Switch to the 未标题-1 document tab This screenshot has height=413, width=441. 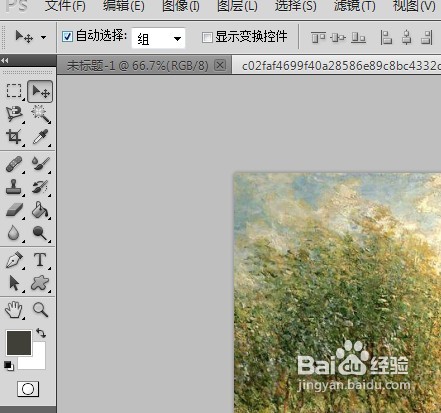pos(137,65)
